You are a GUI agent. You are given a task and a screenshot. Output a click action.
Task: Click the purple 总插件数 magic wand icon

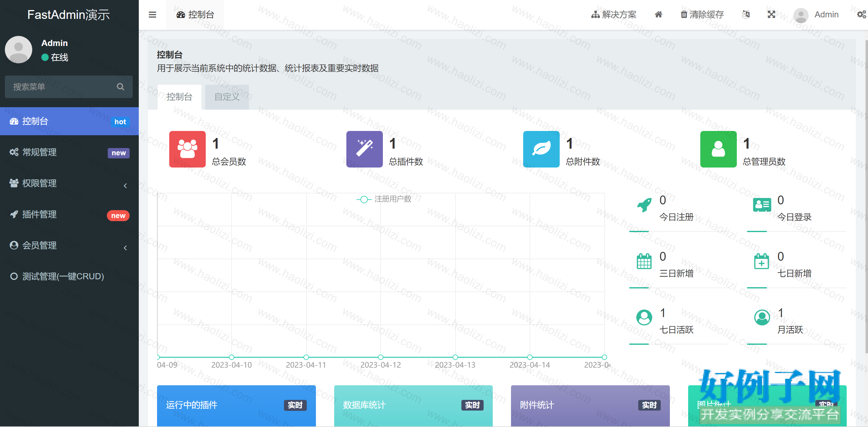pyautogui.click(x=365, y=149)
